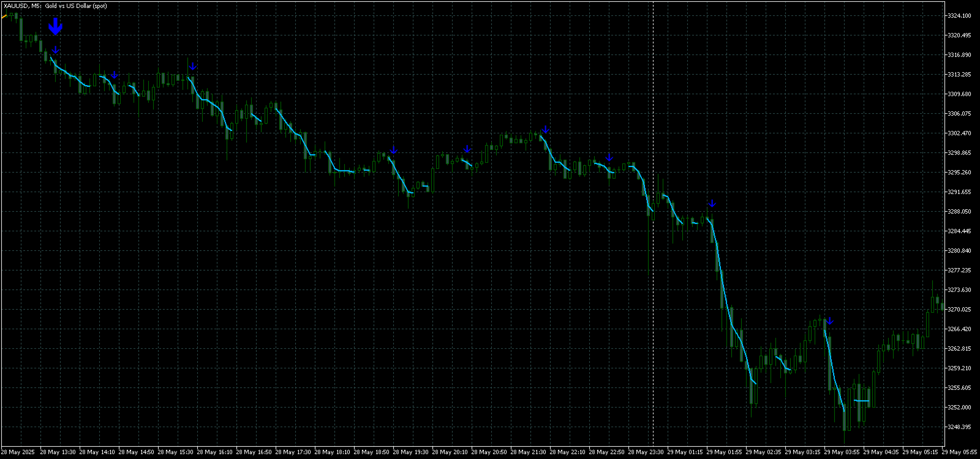Click price level 3288.050 on the scale
Image resolution: width=980 pixels, height=459 pixels.
[959, 212]
